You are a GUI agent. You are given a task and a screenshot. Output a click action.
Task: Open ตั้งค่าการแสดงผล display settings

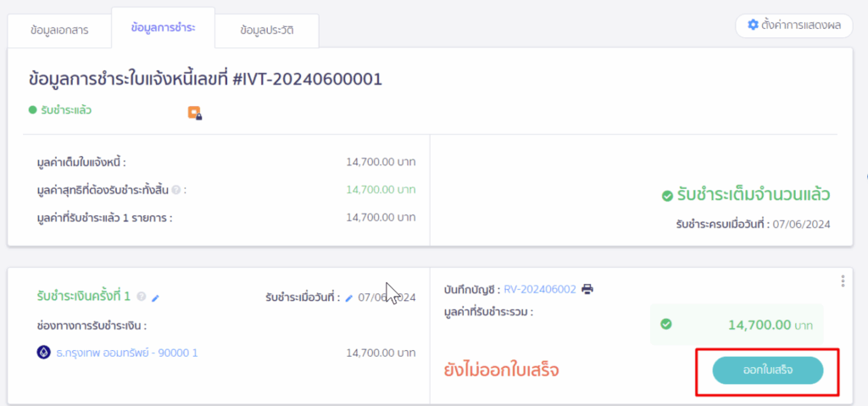pos(793,25)
